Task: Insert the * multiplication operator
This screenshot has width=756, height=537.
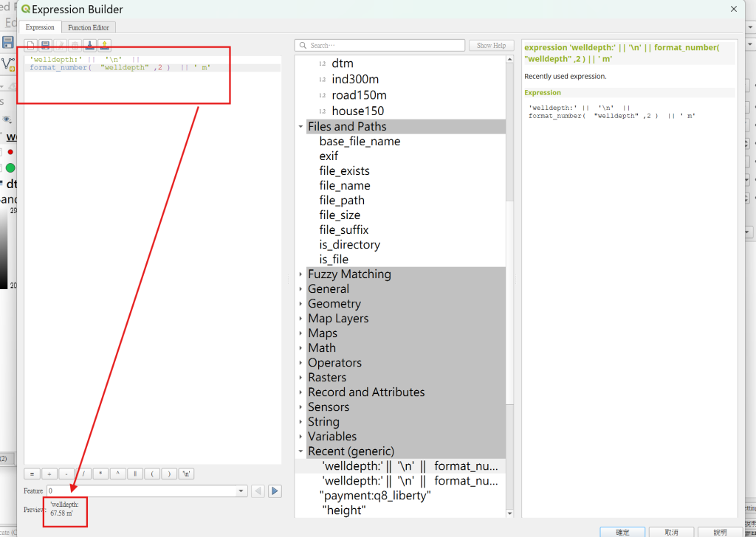Action: pyautogui.click(x=100, y=474)
